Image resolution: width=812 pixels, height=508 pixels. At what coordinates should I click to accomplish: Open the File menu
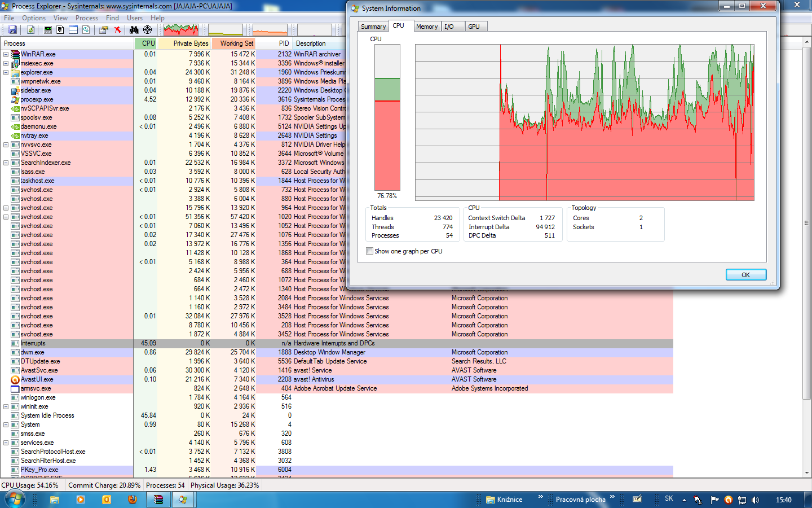pyautogui.click(x=9, y=18)
